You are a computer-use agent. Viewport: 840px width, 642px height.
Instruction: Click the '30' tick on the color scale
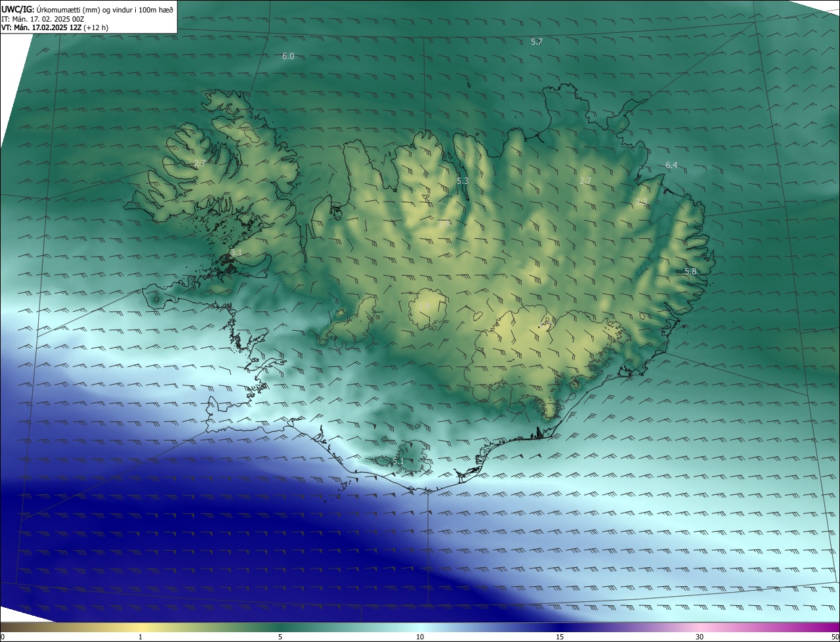click(x=700, y=637)
